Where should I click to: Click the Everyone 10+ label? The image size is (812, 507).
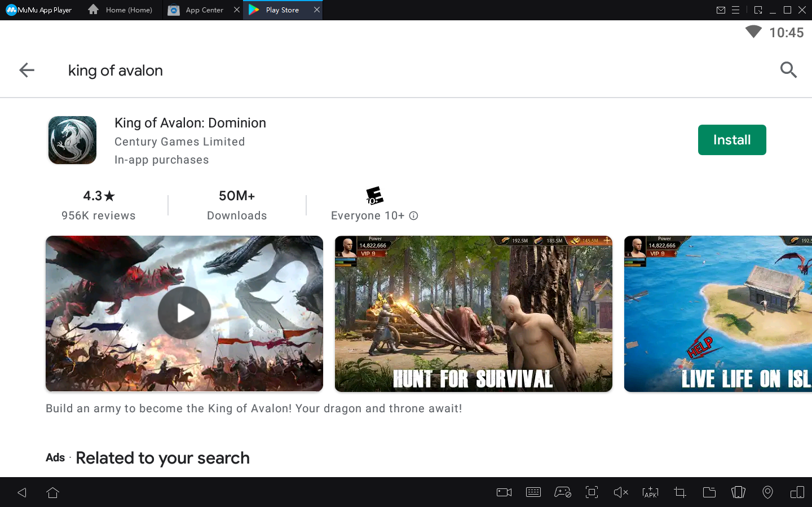coord(368,215)
